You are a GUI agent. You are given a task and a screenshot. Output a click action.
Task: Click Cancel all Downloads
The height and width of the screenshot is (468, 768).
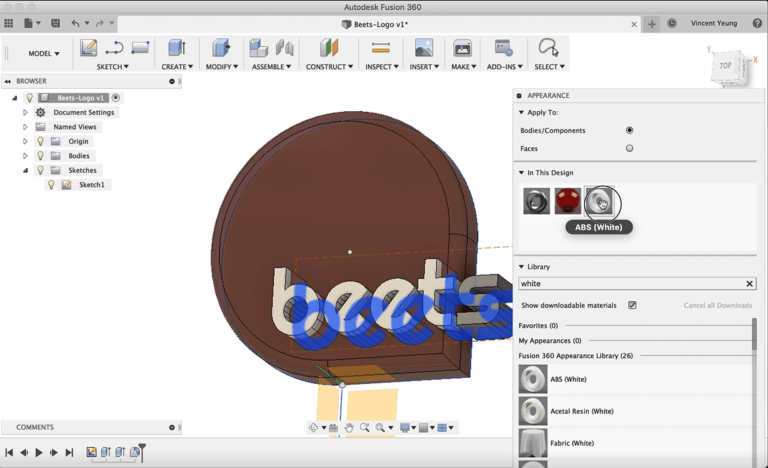point(718,305)
